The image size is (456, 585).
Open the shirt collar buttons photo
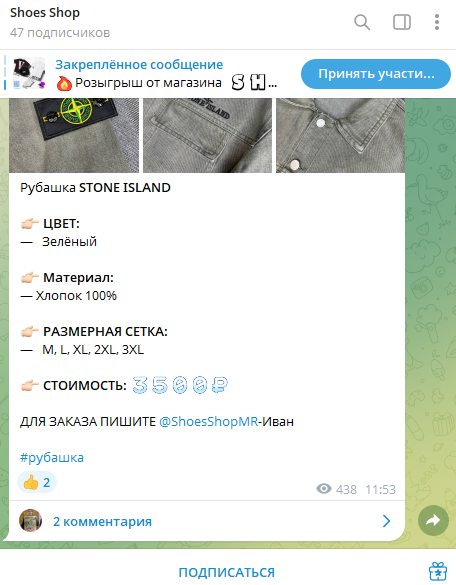coord(340,135)
